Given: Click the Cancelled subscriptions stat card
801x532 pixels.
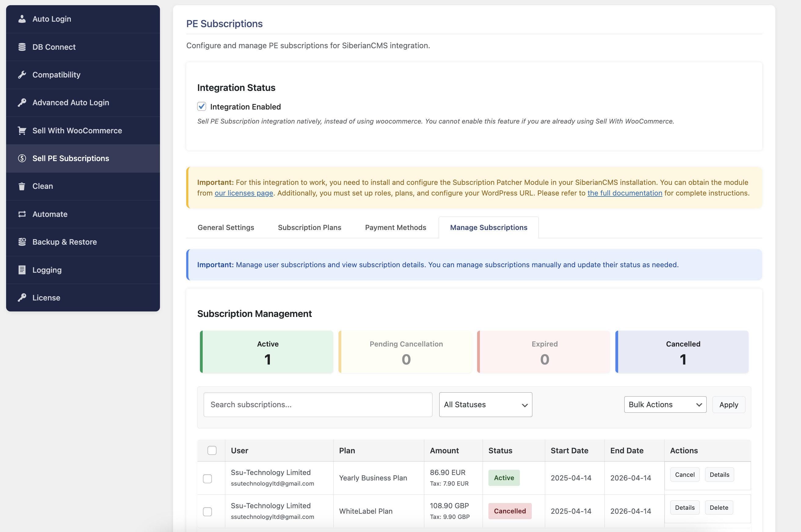Looking at the screenshot, I should click(x=682, y=351).
